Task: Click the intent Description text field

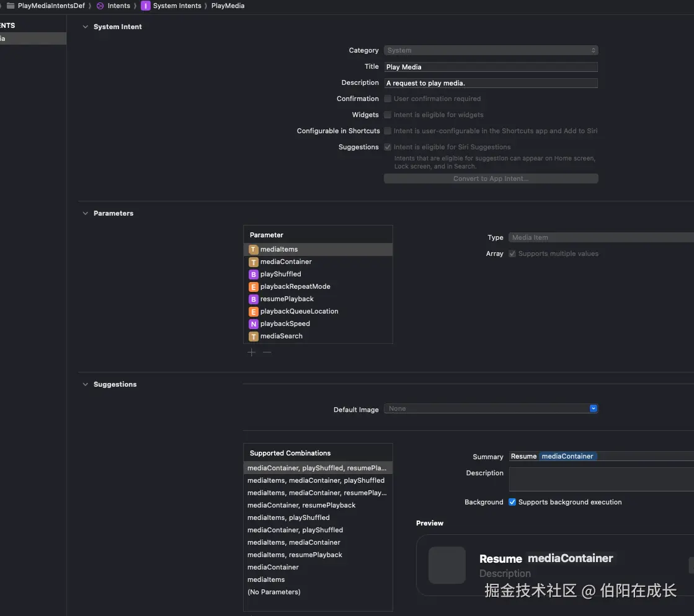Action: [x=491, y=83]
